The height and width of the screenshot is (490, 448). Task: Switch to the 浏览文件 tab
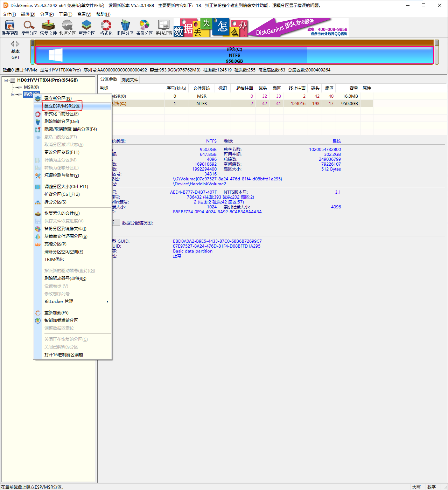[x=130, y=80]
